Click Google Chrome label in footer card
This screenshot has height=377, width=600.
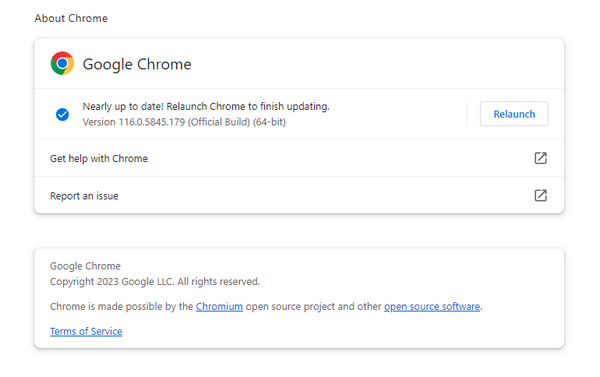coord(85,266)
